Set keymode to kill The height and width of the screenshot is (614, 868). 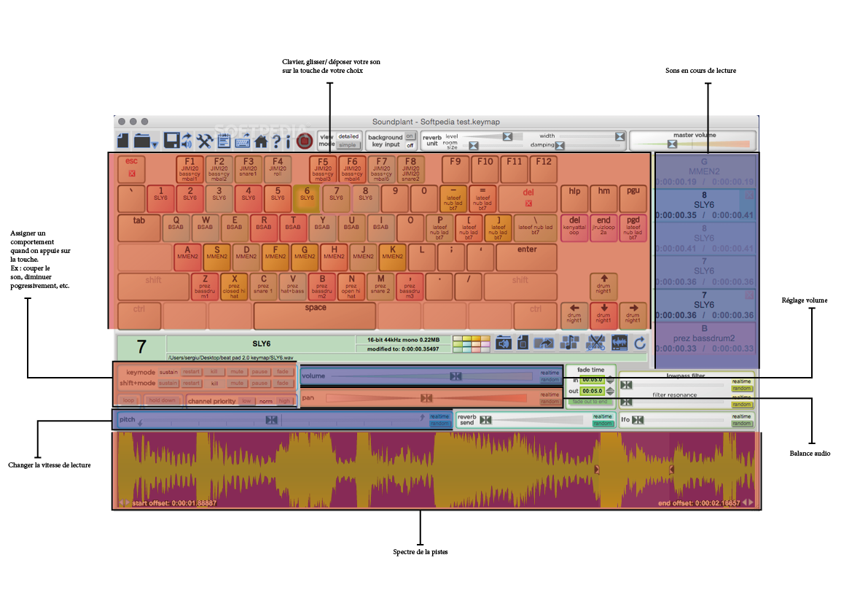(214, 372)
